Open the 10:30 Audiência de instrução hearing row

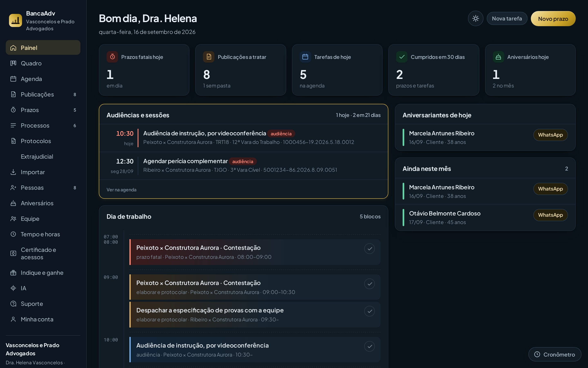point(243,138)
